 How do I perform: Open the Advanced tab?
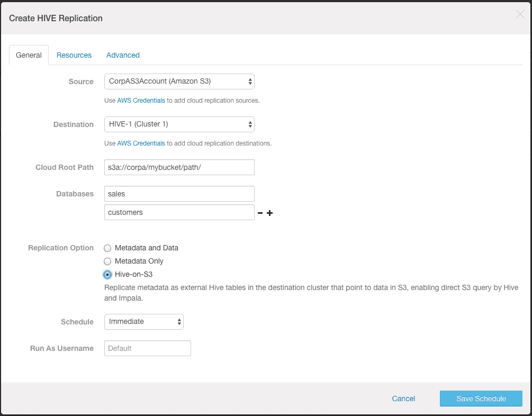123,55
